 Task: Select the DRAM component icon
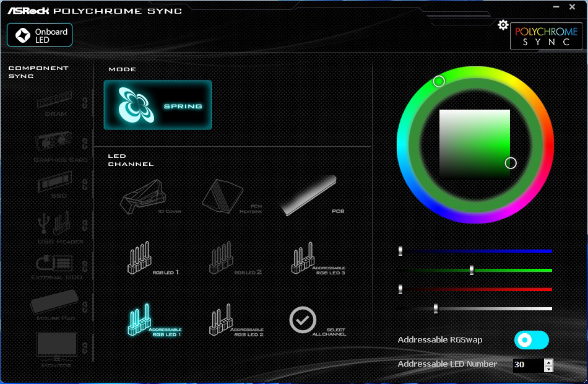point(54,100)
